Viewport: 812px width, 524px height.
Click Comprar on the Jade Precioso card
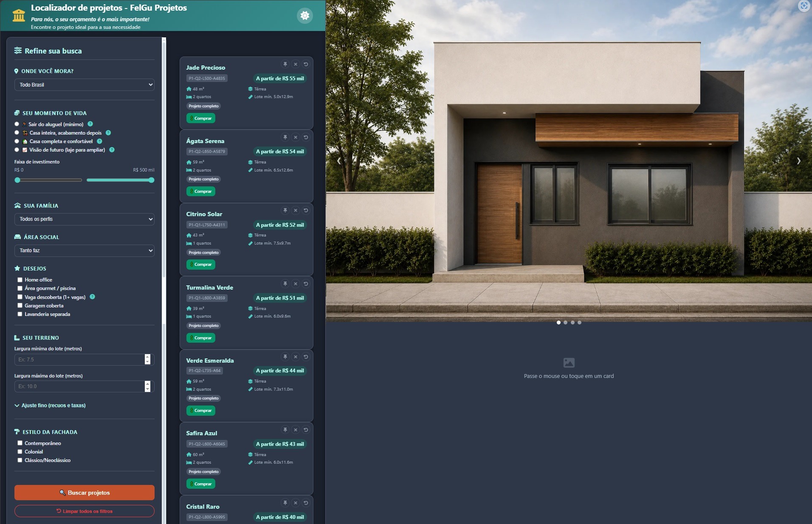201,118
